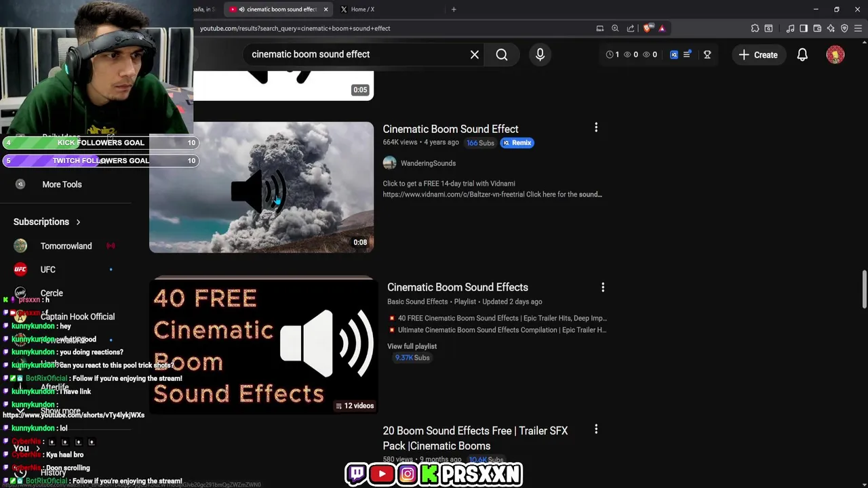Click the 12 videos playlist badge
Screen dimensions: 868x488
coord(355,406)
